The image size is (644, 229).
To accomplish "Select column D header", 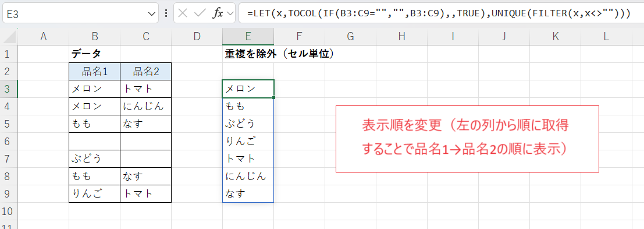I will coord(197,37).
